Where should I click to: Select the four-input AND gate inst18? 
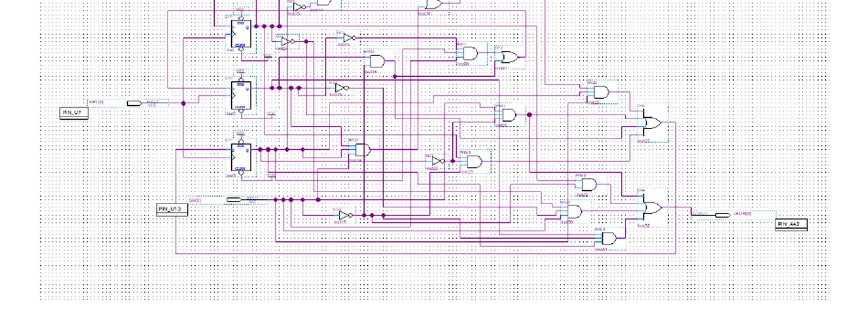[x=363, y=150]
